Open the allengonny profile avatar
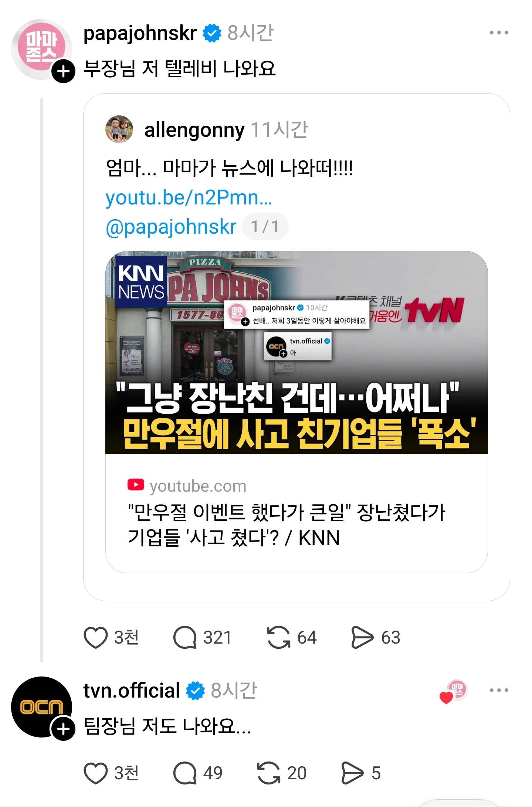 click(119, 129)
